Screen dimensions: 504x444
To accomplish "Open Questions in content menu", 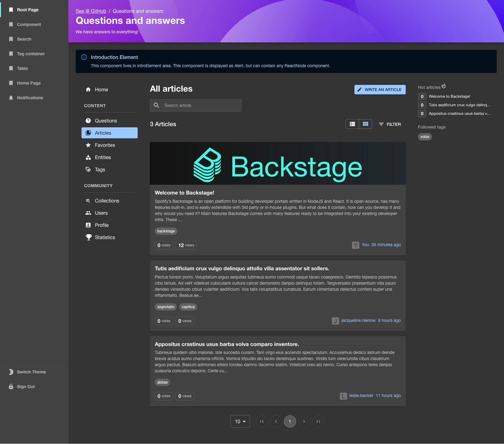I will 110,121.
